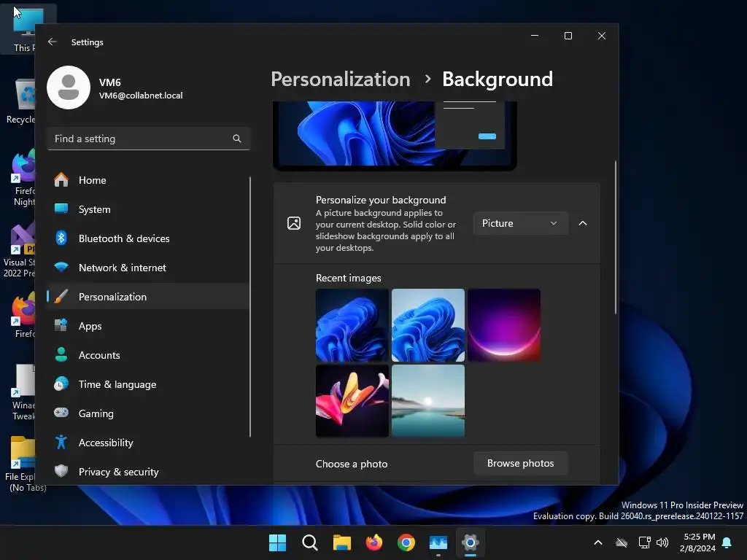Open File Explorer from the taskbar
Viewport: 747px width, 560px height.
(341, 542)
